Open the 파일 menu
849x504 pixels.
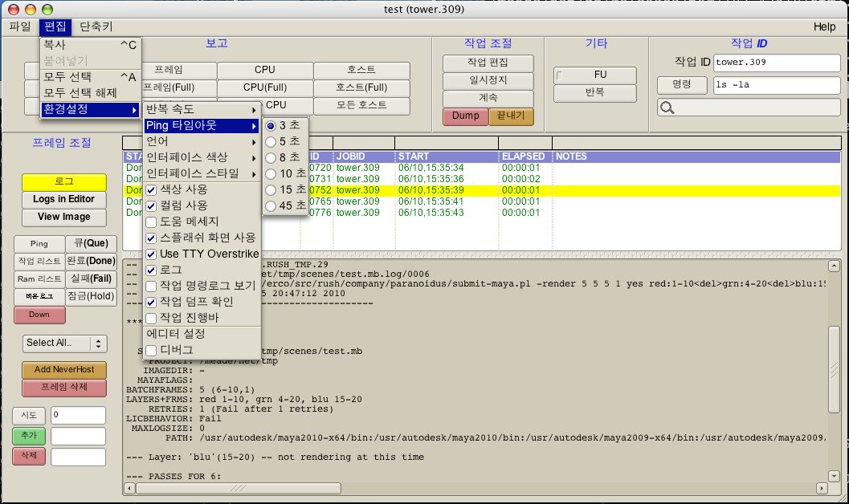pos(20,26)
